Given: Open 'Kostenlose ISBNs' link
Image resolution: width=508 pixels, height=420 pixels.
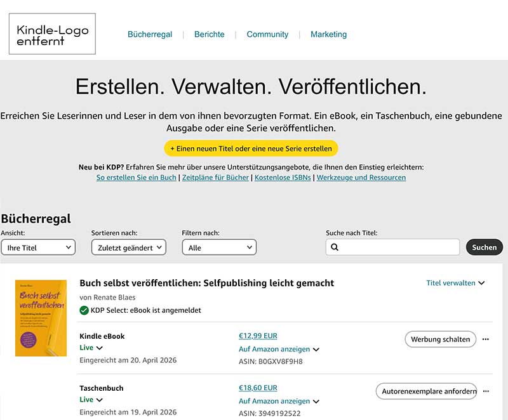Looking at the screenshot, I should coord(283,178).
